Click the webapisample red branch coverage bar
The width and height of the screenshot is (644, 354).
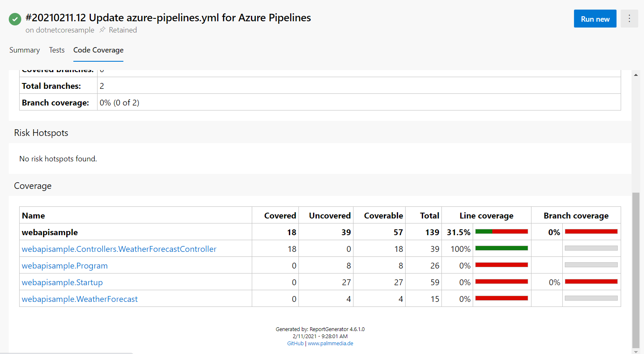tap(591, 231)
